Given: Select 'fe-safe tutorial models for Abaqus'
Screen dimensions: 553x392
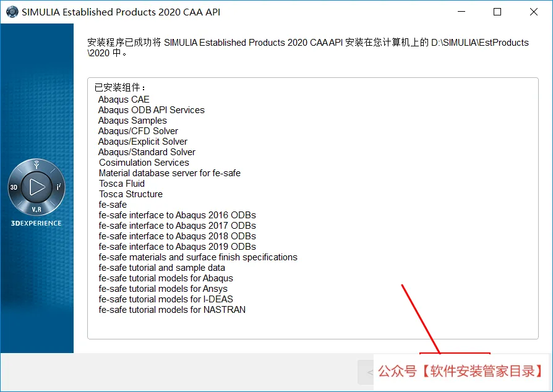Looking at the screenshot, I should tap(166, 278).
